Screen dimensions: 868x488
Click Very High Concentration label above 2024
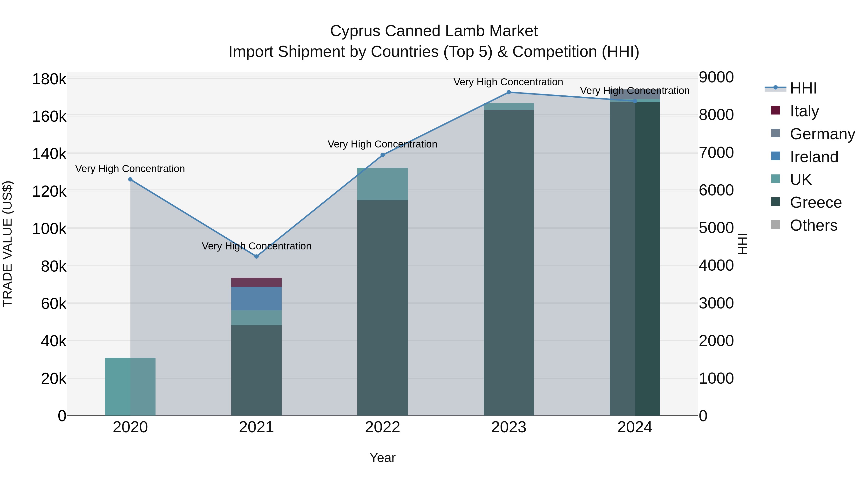(x=635, y=91)
